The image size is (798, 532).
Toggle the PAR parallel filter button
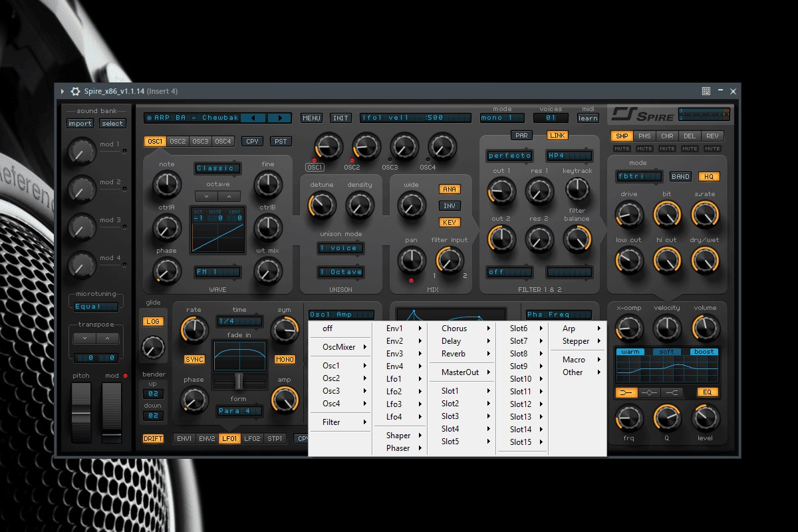click(522, 136)
